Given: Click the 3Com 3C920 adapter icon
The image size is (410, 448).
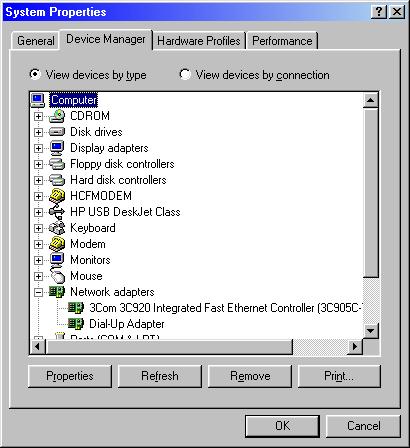Looking at the screenshot, I should pyautogui.click(x=76, y=308).
